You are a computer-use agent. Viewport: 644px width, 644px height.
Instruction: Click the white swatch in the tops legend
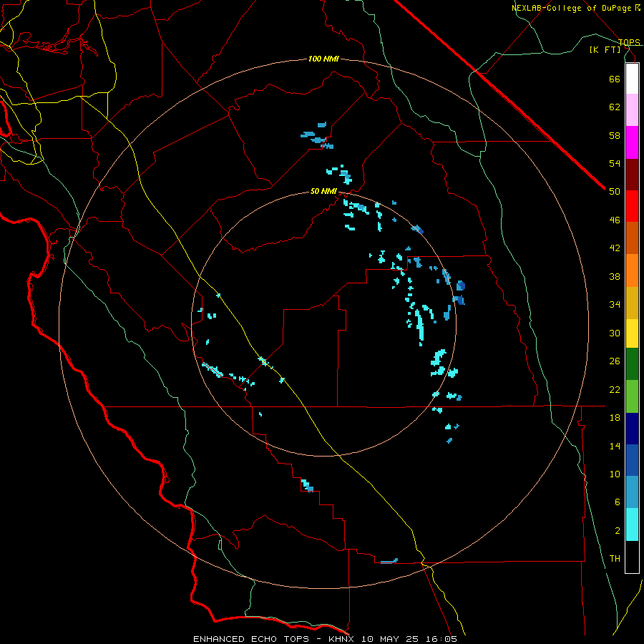pos(632,79)
